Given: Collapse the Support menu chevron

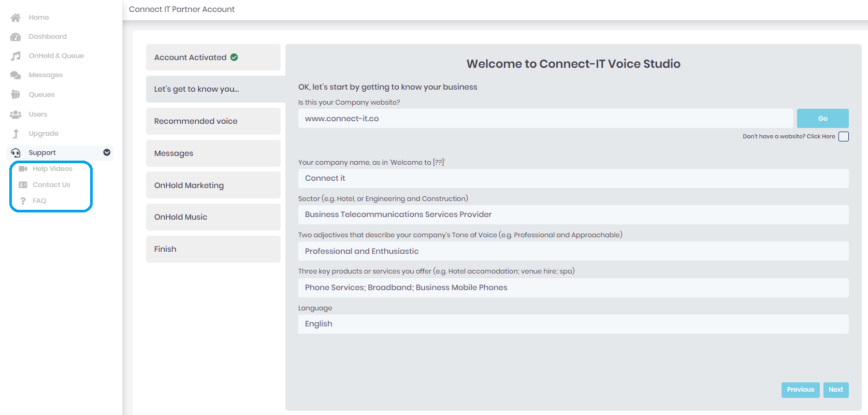Looking at the screenshot, I should pyautogui.click(x=107, y=152).
